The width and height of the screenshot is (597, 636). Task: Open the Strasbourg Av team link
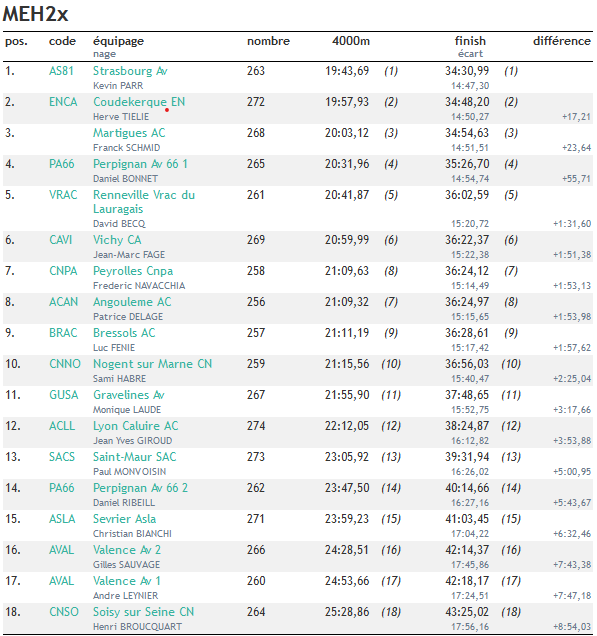(130, 71)
